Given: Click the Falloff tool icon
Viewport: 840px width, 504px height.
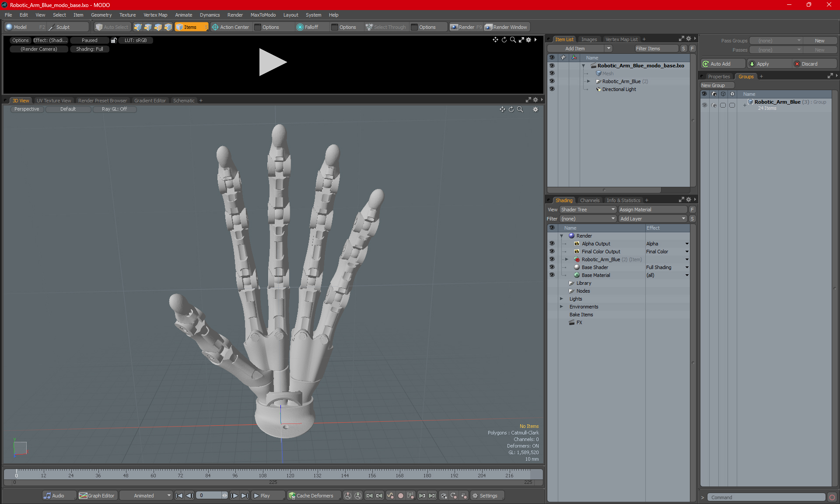Looking at the screenshot, I should coord(300,26).
